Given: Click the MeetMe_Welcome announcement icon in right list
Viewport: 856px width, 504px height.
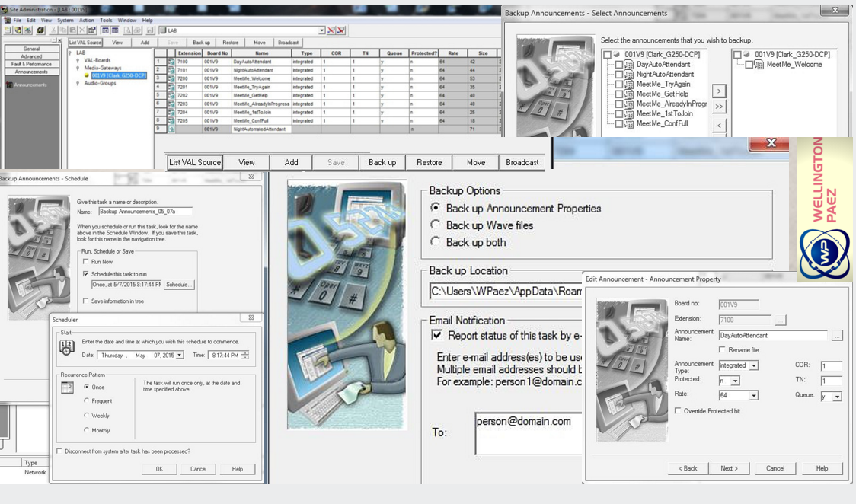Looking at the screenshot, I should pos(759,65).
